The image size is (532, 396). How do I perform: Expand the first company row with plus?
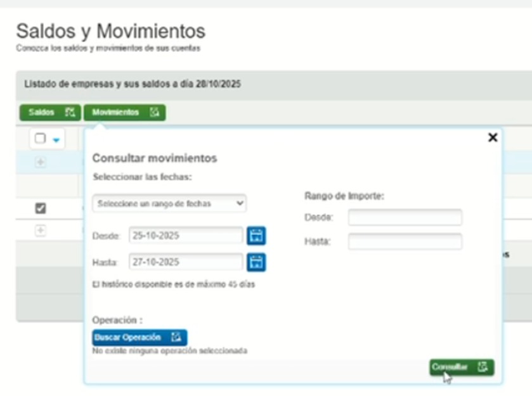pyautogui.click(x=40, y=163)
